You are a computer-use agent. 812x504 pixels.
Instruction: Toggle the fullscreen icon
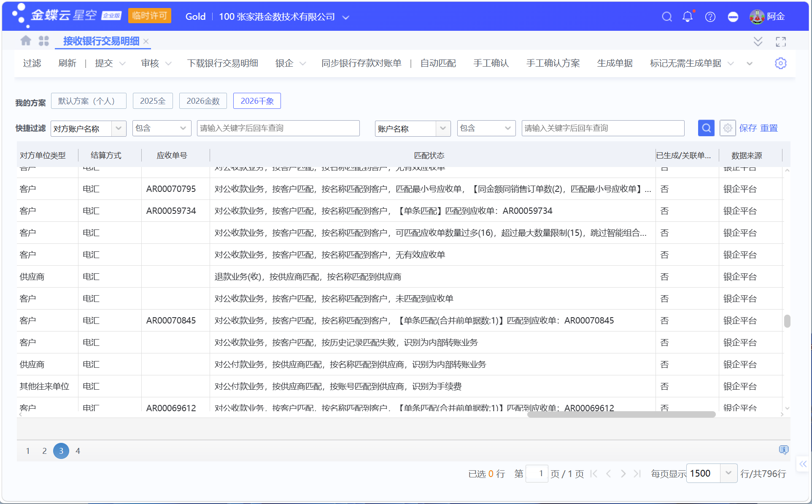[x=781, y=41]
